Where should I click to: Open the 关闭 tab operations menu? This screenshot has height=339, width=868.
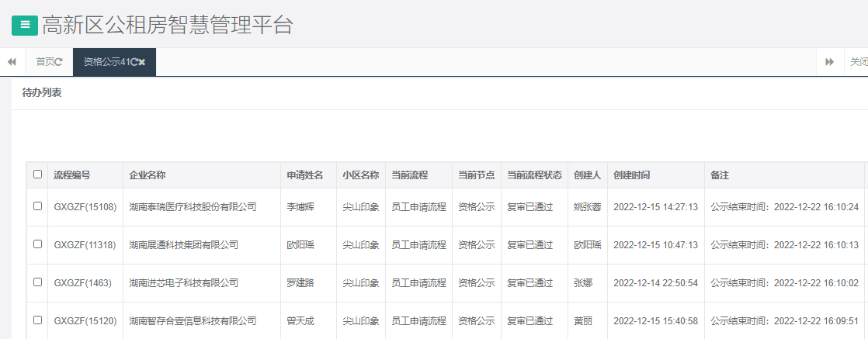pyautogui.click(x=859, y=62)
